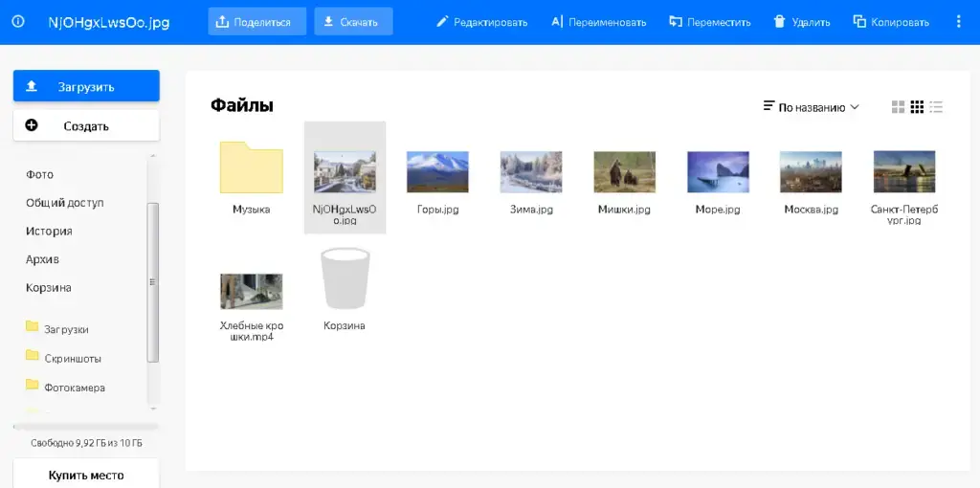
Task: Click the info icon beside the file name
Action: coord(18,22)
